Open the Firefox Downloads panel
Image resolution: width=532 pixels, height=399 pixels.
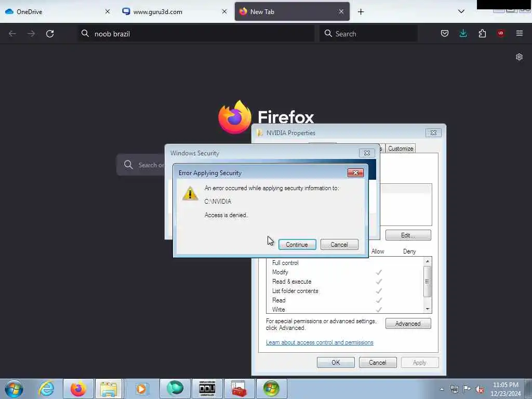[463, 33]
